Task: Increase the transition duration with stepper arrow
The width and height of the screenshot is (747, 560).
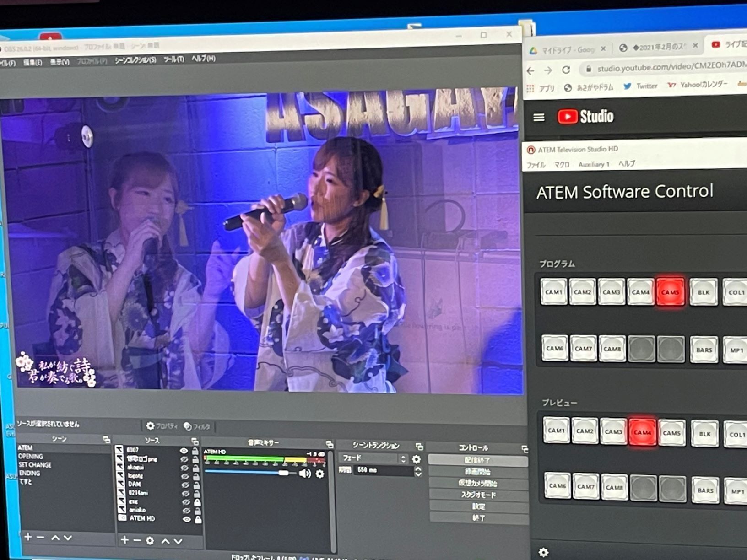Action: click(x=418, y=468)
